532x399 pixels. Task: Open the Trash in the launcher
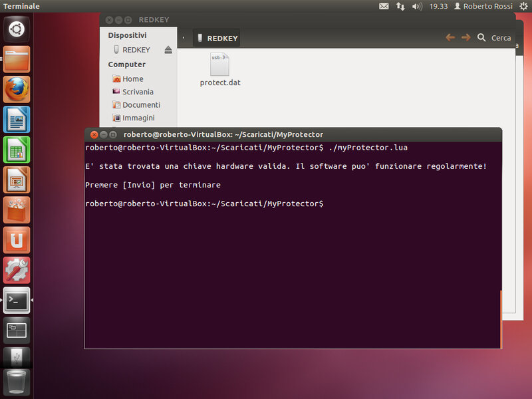coord(17,383)
